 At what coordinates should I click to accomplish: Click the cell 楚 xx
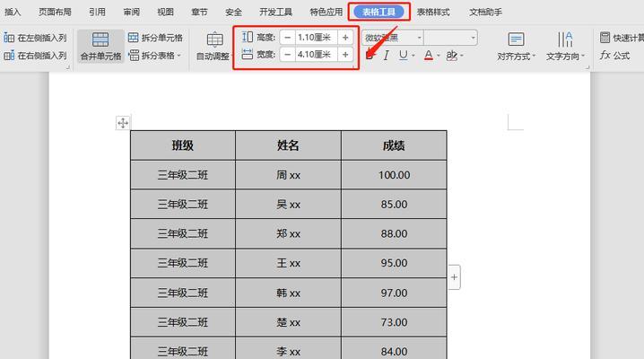point(288,322)
